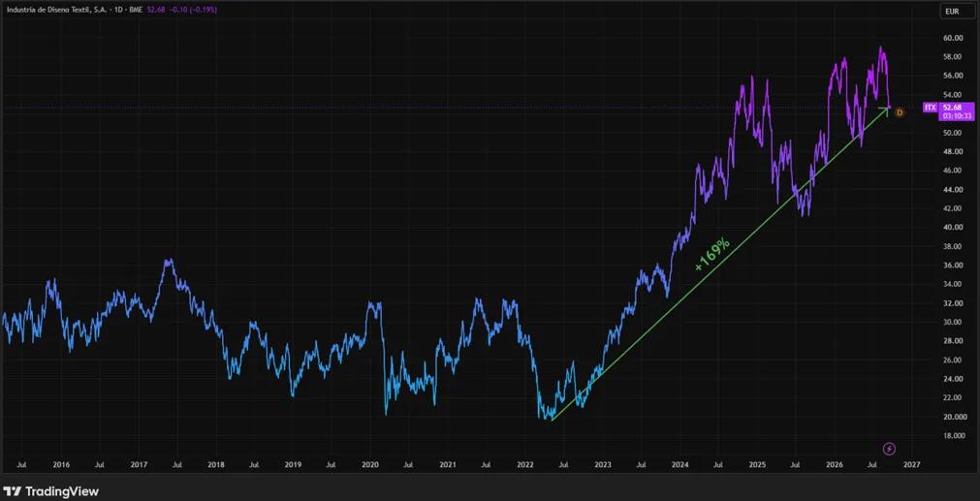Screen dimensions: 980x501
Task: Click the 28.00 price axis label
Action: (953, 341)
